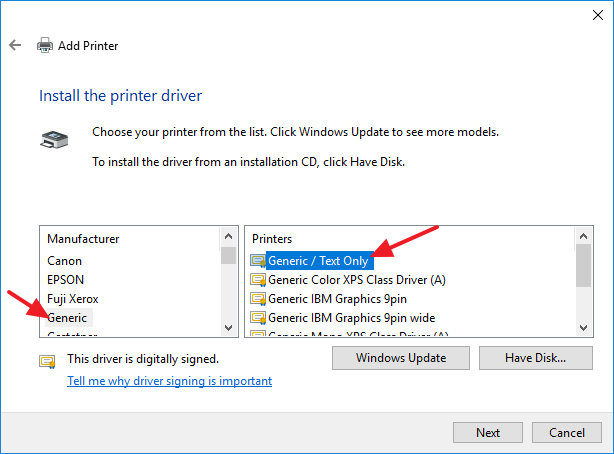Select Generic manufacturer entry
614x454 pixels.
tap(67, 318)
